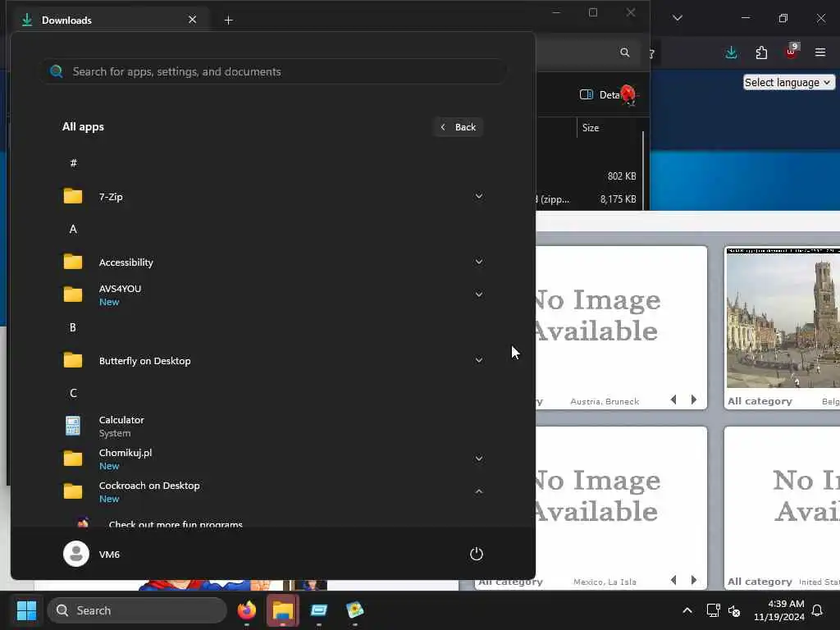Open the Austria, Bruneck location link

tap(605, 401)
